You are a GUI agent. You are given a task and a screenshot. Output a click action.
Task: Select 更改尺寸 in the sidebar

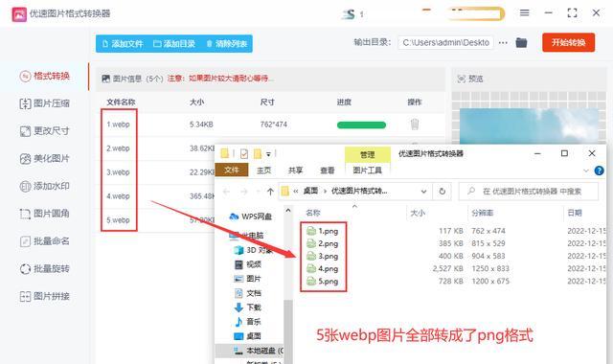(x=45, y=131)
